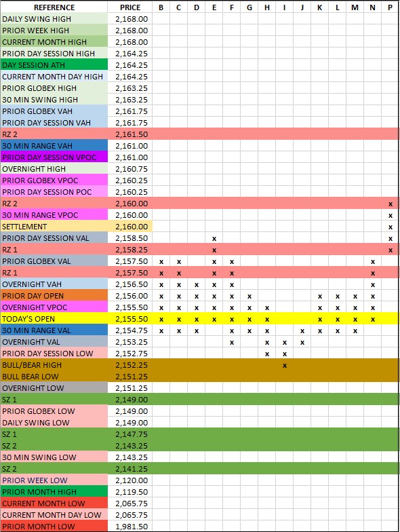The image size is (400, 532).
Task: Click column E x in PRIOR DAY SESSION VAL row
Action: coord(214,239)
